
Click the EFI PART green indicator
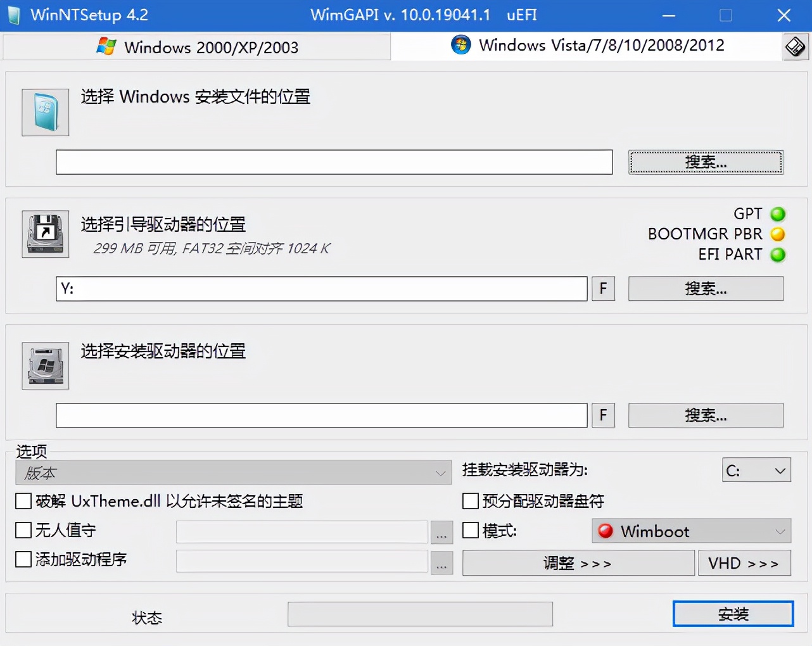pos(778,255)
